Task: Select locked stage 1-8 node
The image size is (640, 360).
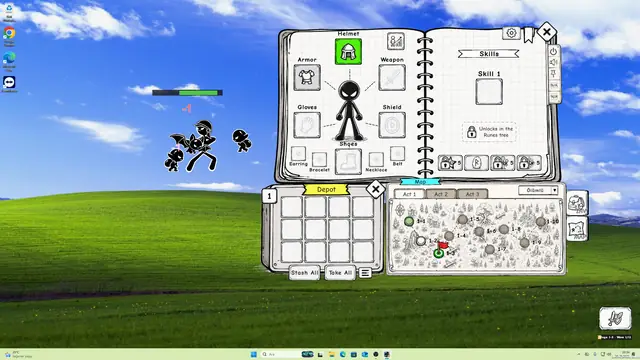Action: (504, 229)
